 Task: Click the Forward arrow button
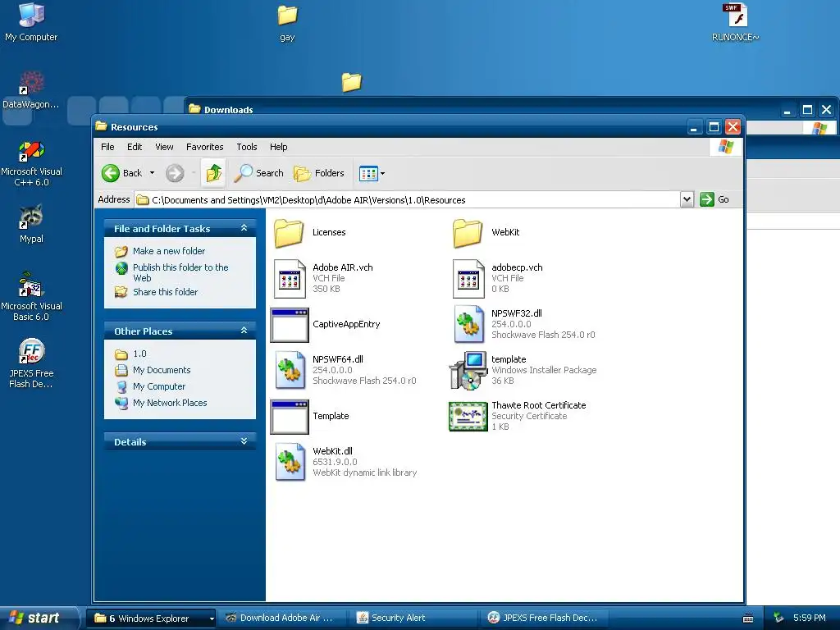175,173
